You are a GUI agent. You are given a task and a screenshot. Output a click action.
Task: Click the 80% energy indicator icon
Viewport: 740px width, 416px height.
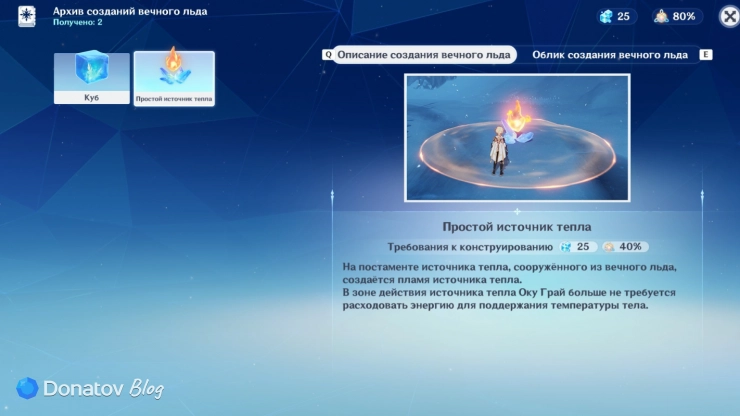[x=661, y=17]
